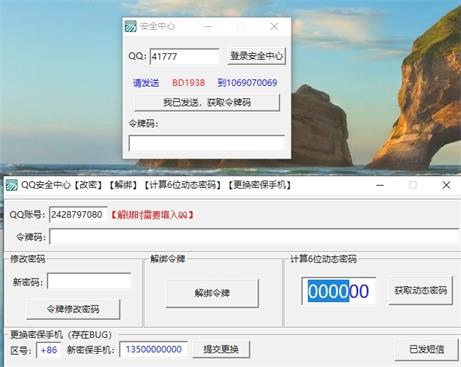Click the 登录安全中心 button
Screen dimensions: 461x367
tap(256, 56)
